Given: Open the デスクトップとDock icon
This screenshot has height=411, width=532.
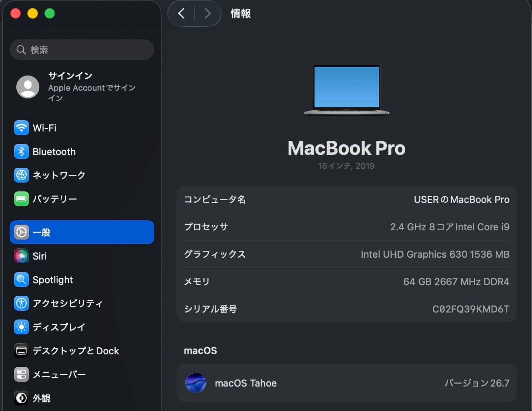Looking at the screenshot, I should (21, 351).
